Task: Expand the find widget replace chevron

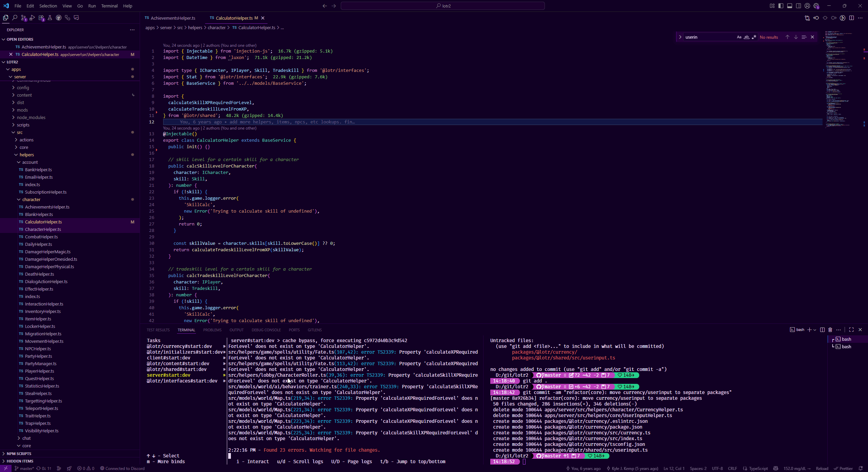Action: 680,37
